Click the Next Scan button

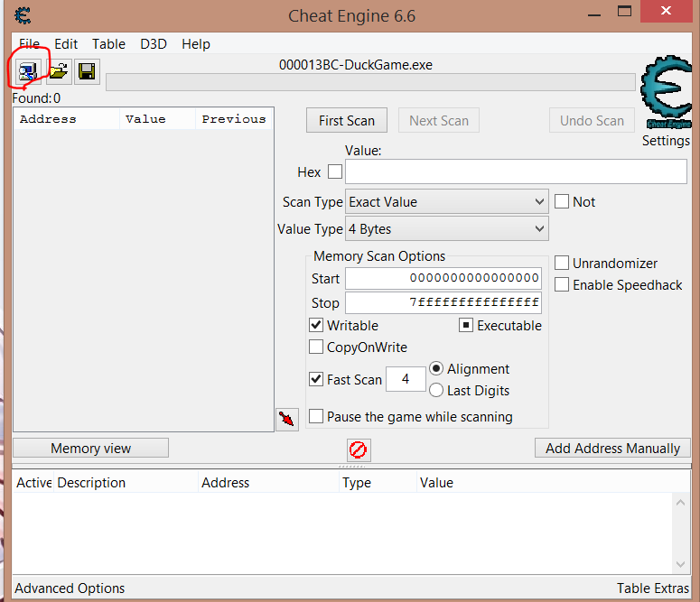coord(439,120)
